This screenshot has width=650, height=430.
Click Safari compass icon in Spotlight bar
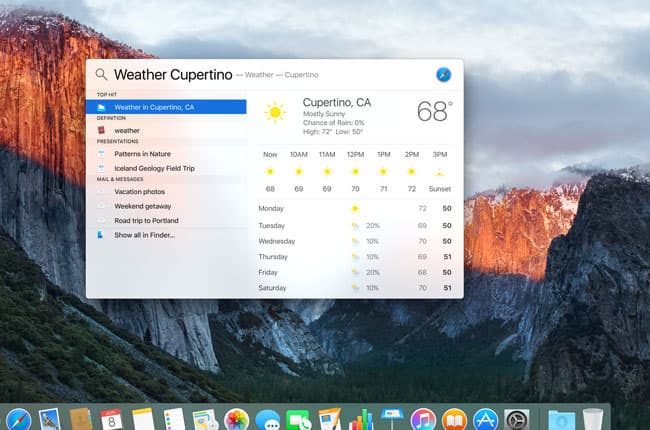point(443,75)
